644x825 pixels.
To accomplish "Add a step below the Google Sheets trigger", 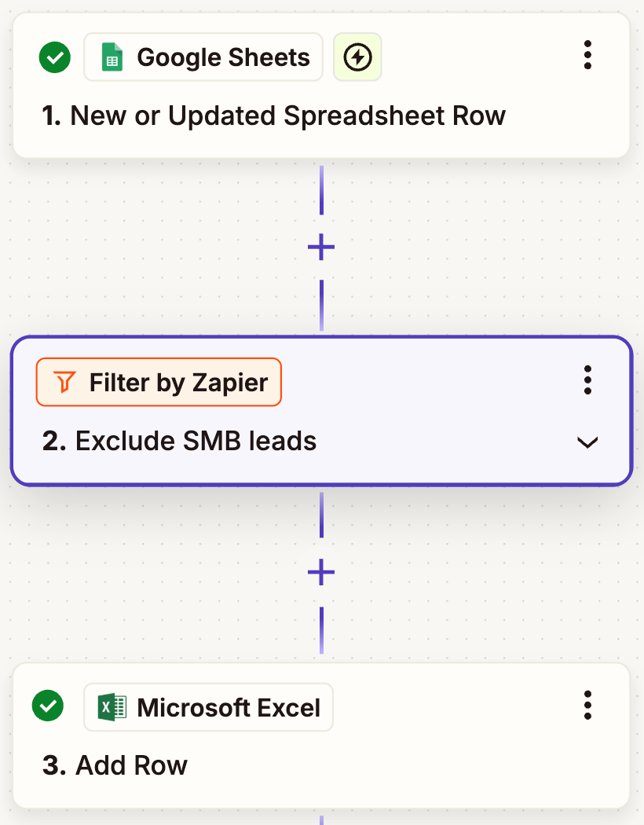I will pyautogui.click(x=321, y=247).
